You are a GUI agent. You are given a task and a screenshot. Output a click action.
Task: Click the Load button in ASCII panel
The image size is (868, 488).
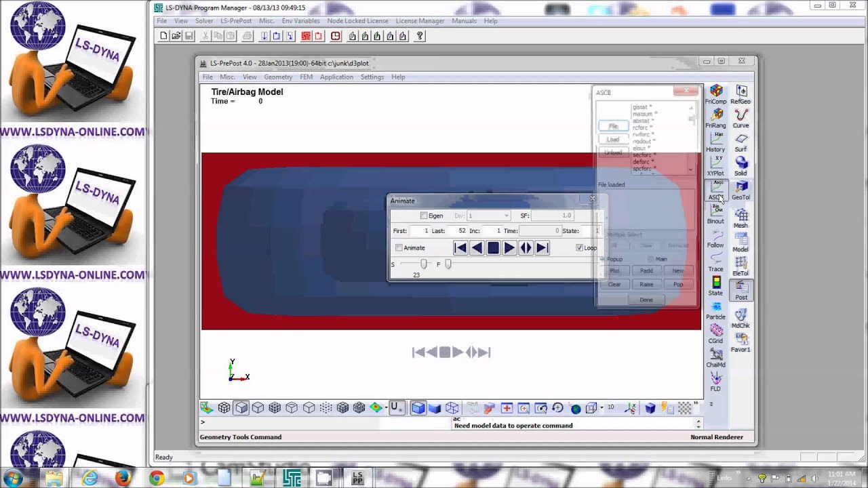[613, 140]
